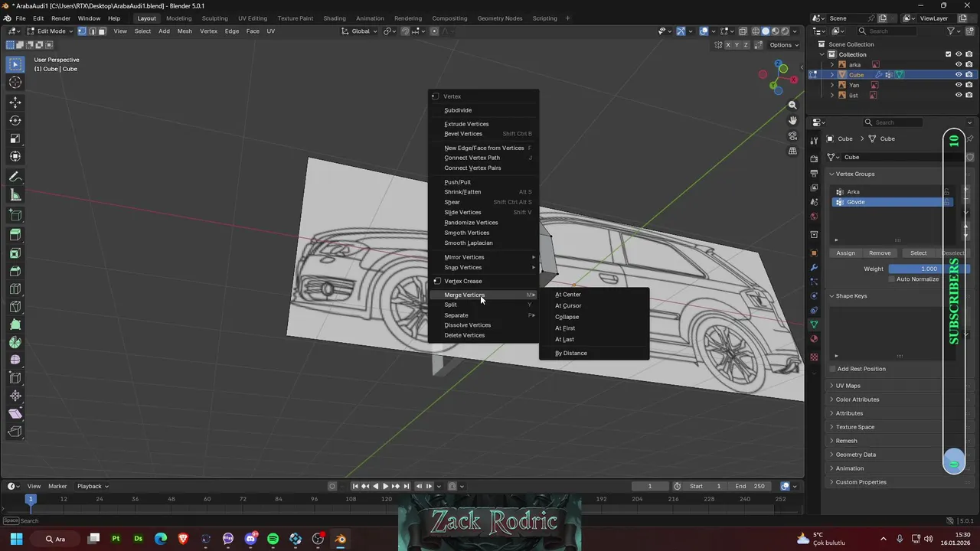
Task: Enable the Auto Normalize checkbox
Action: coord(892,279)
